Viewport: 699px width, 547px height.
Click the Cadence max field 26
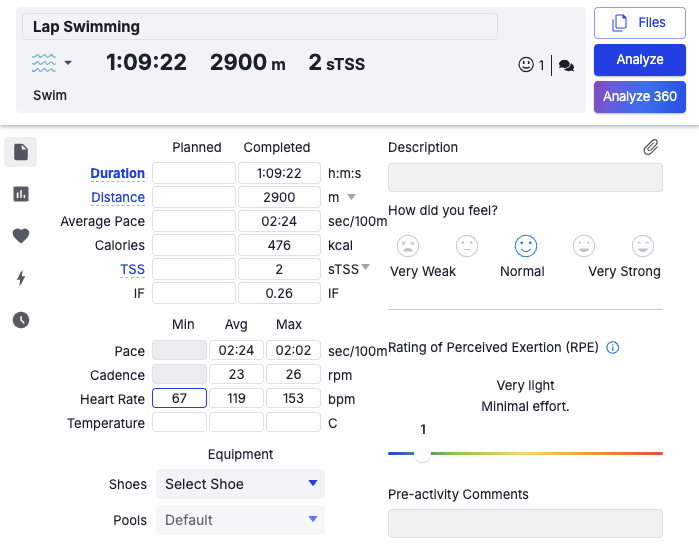coord(293,374)
